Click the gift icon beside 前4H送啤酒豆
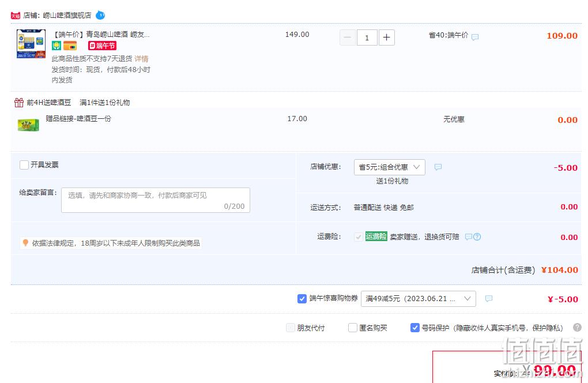This screenshot has width=588, height=383. [19, 103]
